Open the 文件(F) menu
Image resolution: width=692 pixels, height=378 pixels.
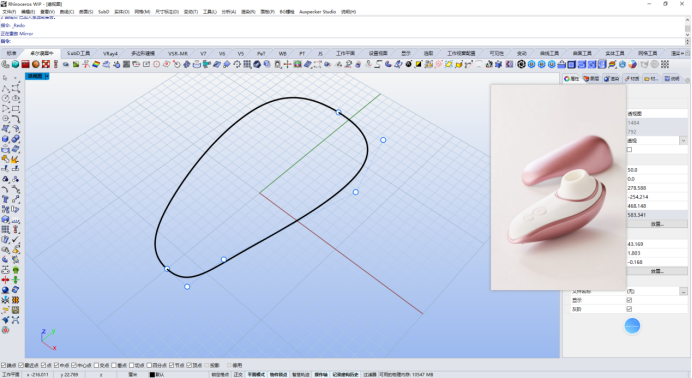coord(9,12)
